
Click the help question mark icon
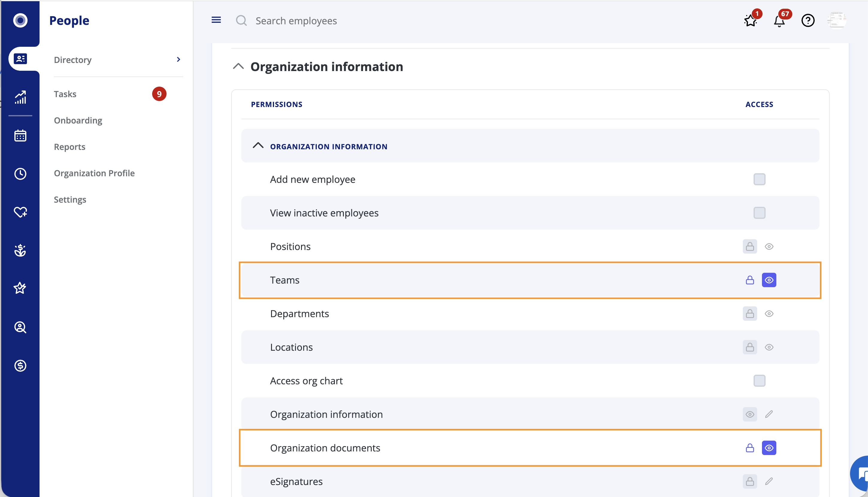pos(807,20)
